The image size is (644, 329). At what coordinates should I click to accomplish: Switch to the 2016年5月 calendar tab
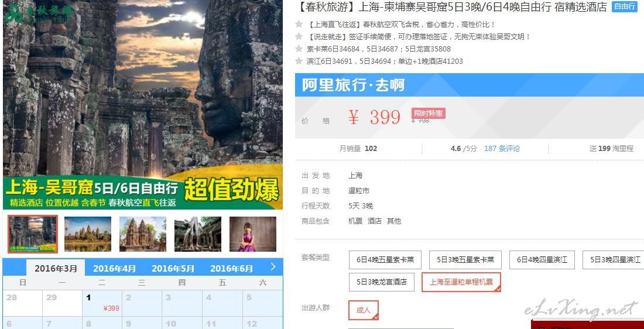173,269
